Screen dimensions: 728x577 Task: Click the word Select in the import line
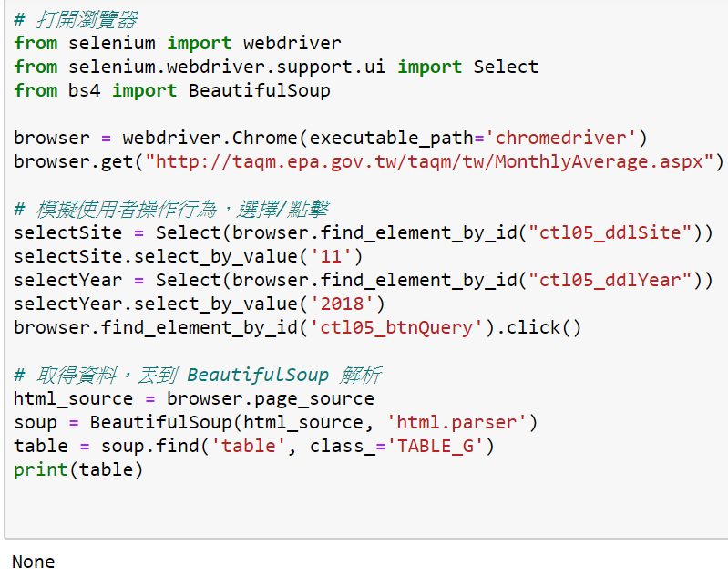(506, 67)
